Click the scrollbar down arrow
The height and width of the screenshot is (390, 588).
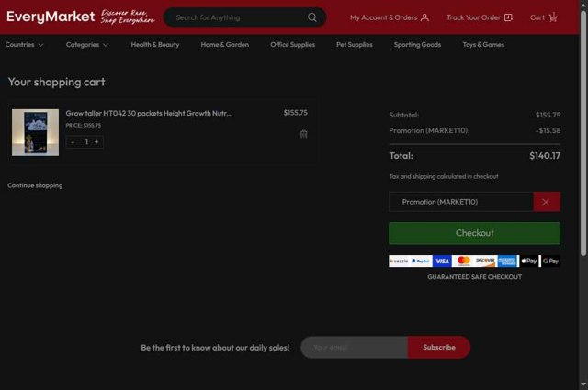point(583,384)
